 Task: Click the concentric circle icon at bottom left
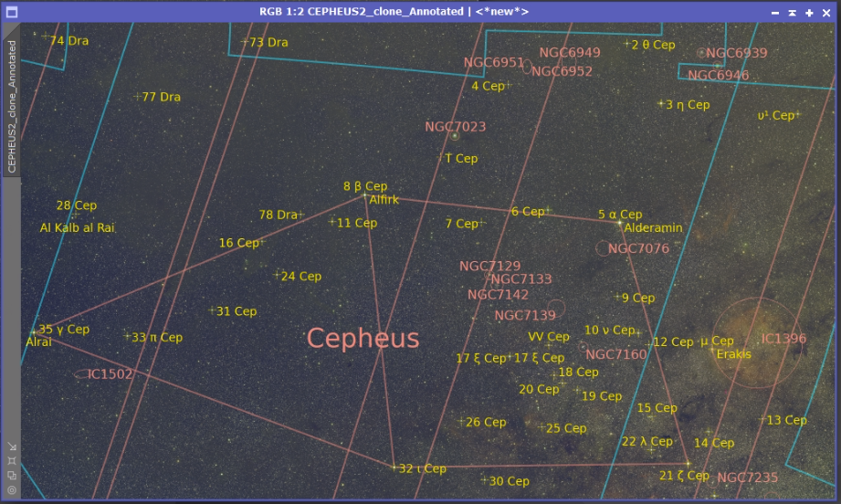click(x=12, y=489)
